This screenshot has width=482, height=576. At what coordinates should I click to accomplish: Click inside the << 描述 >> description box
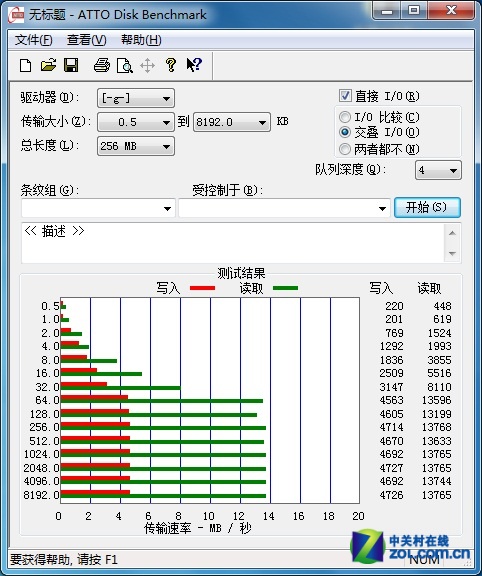pos(234,242)
